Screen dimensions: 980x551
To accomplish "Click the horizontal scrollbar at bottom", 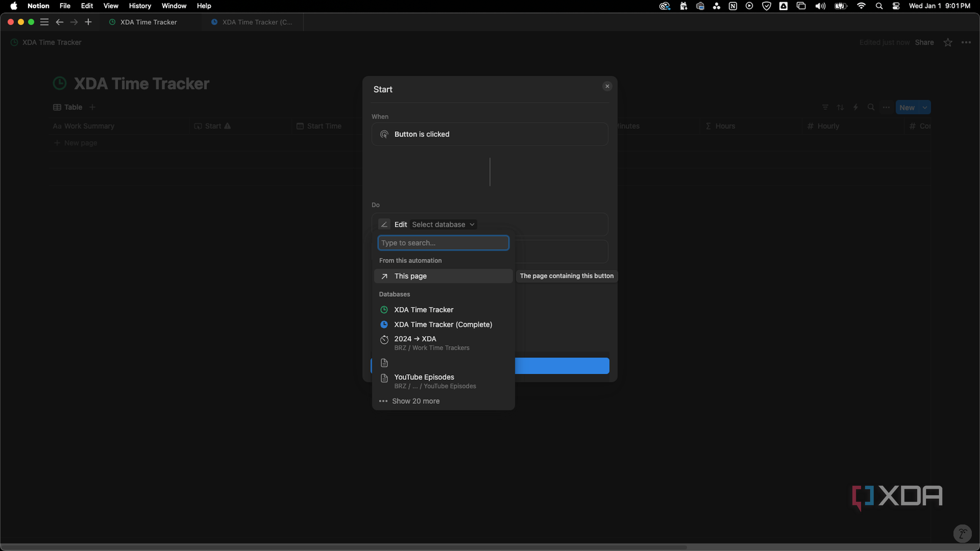I will pos(343,547).
